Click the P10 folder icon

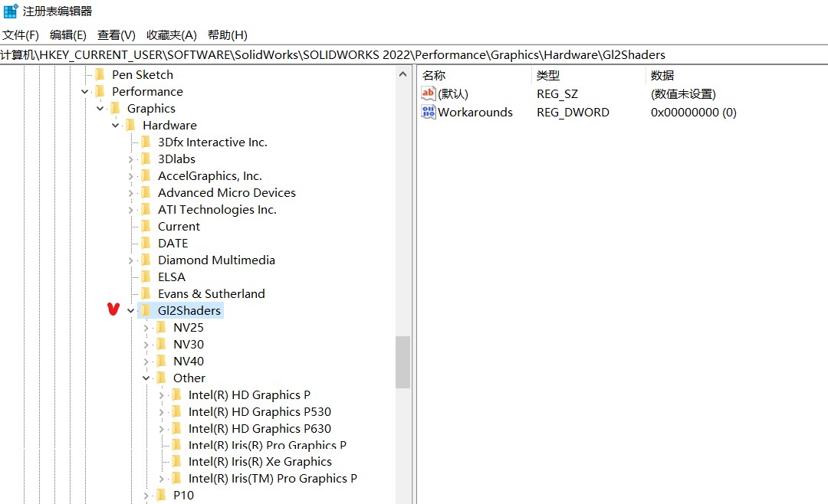[x=161, y=495]
